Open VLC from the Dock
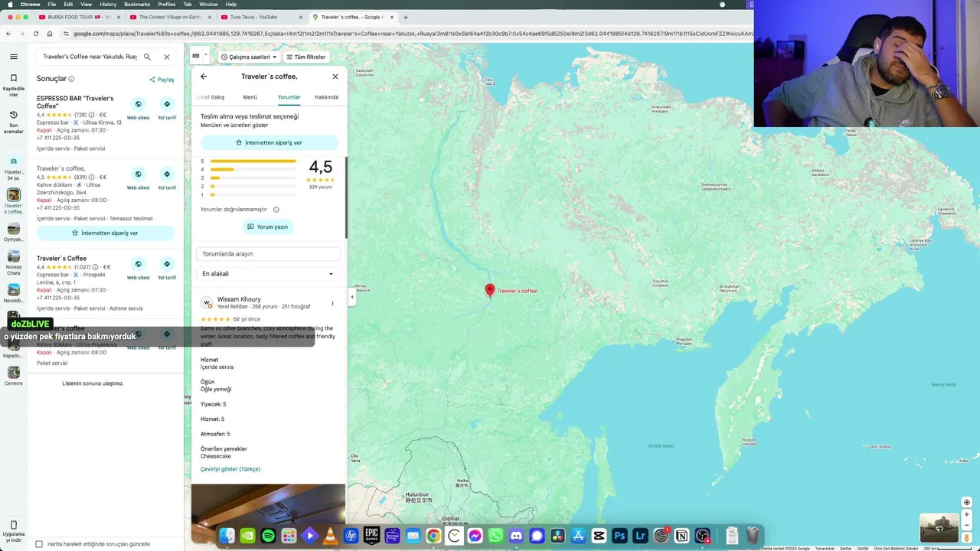This screenshot has height=551, width=980. pos(330,536)
